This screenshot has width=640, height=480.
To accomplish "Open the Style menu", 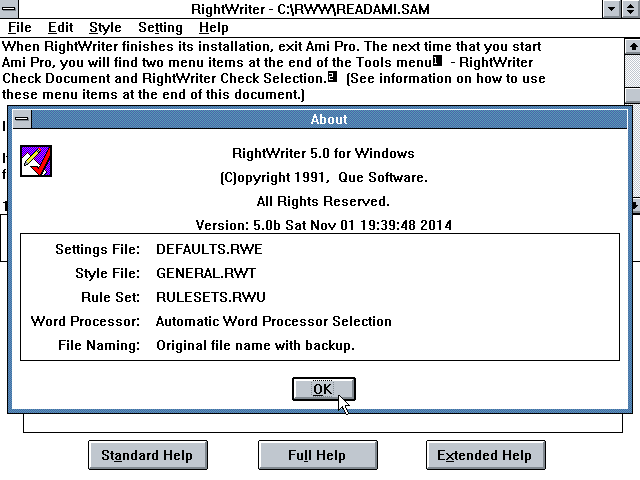I will (x=105, y=28).
